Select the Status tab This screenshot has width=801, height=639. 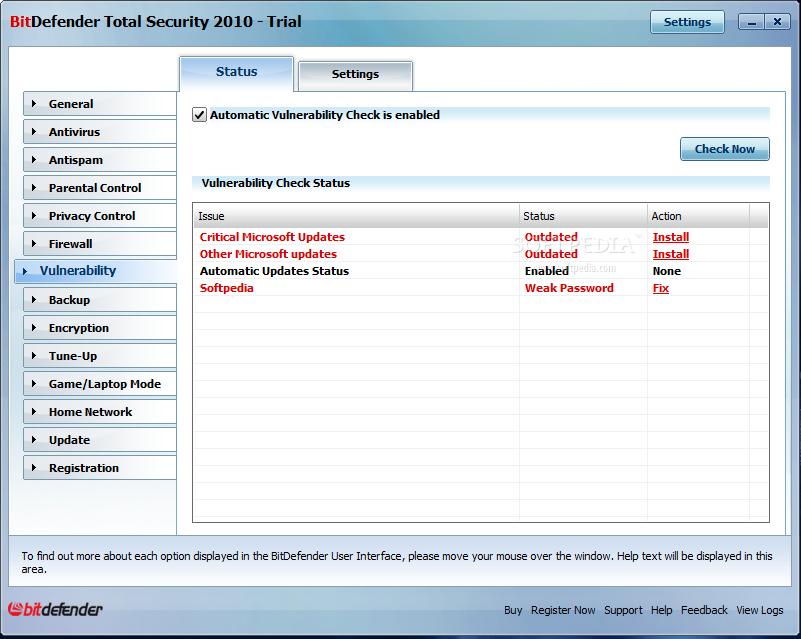pyautogui.click(x=236, y=72)
